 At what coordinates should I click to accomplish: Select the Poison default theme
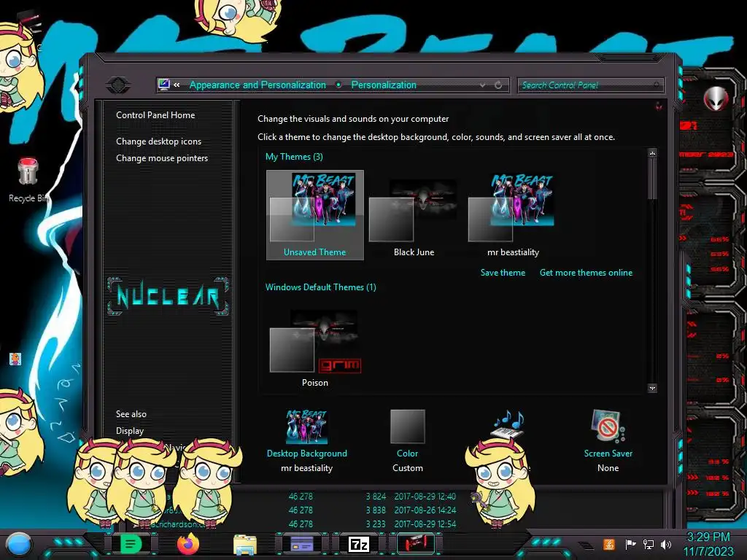[315, 348]
